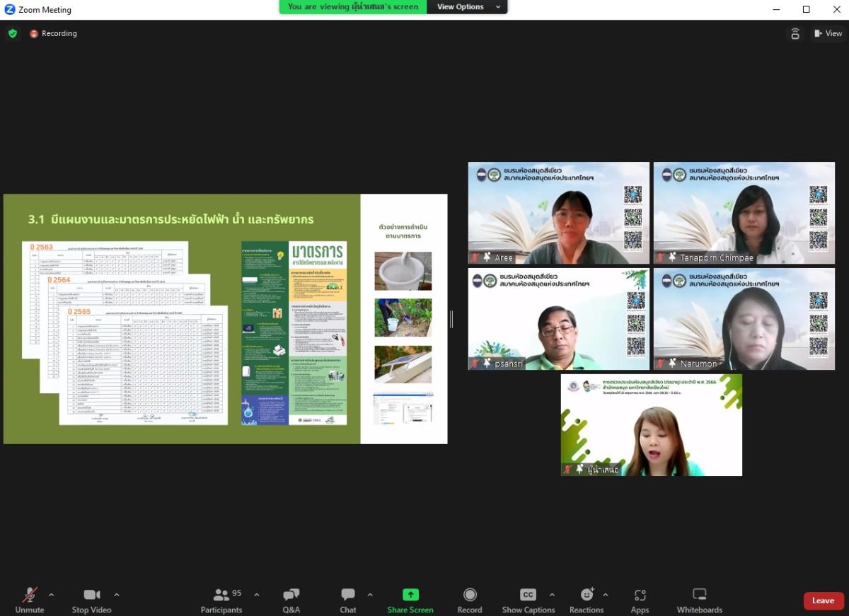Click the Record button
849x616 pixels.
pyautogui.click(x=469, y=600)
